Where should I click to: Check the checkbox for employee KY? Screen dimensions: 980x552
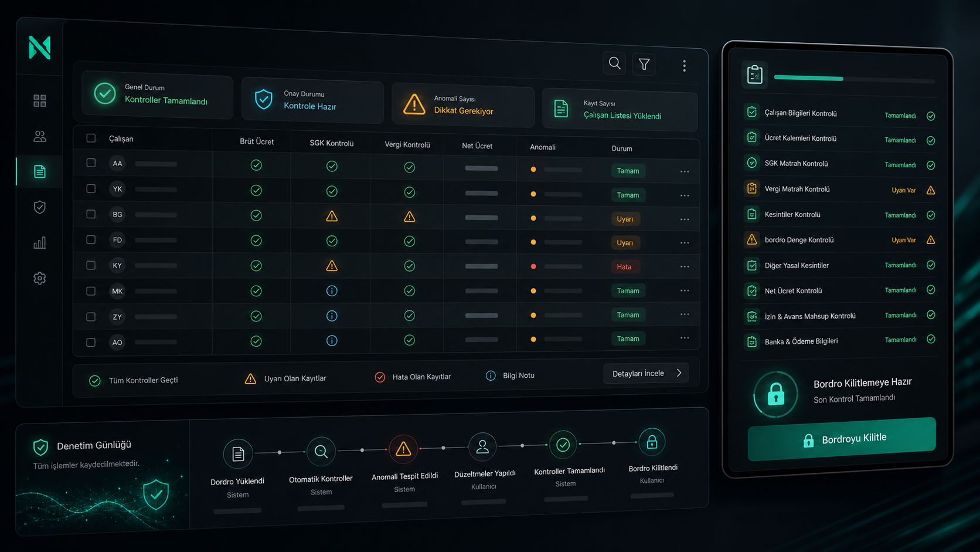pos(91,265)
